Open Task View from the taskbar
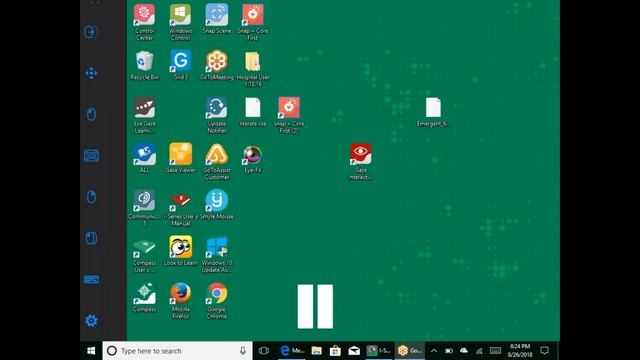The width and height of the screenshot is (640, 360). click(x=264, y=351)
